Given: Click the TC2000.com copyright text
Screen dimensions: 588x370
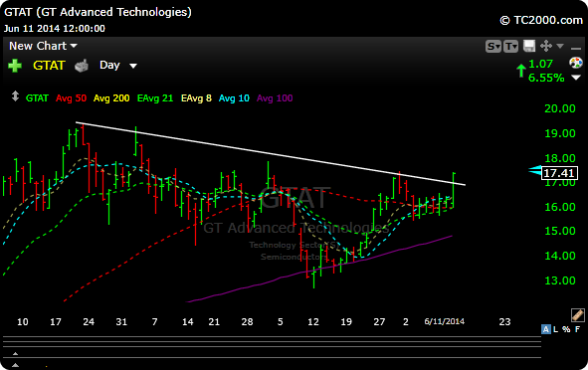Looking at the screenshot, I should pyautogui.click(x=541, y=20).
